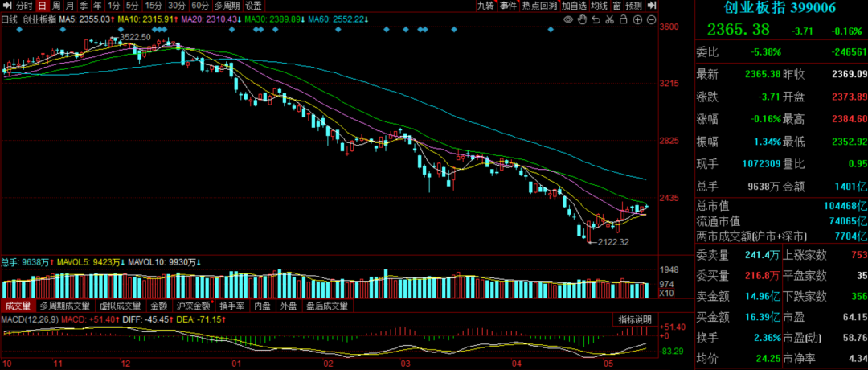Select the 沪深金额 tab
868x370 pixels.
pos(194,306)
